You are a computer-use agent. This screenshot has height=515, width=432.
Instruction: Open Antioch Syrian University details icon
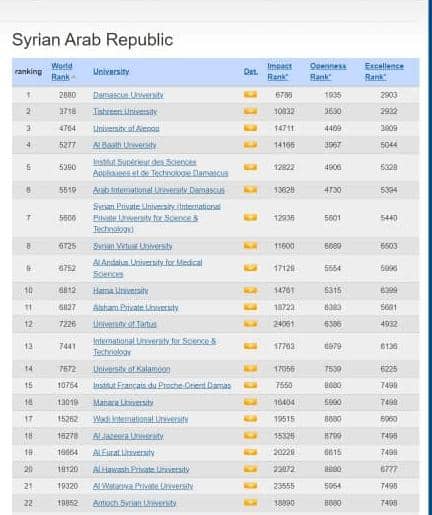pos(250,503)
